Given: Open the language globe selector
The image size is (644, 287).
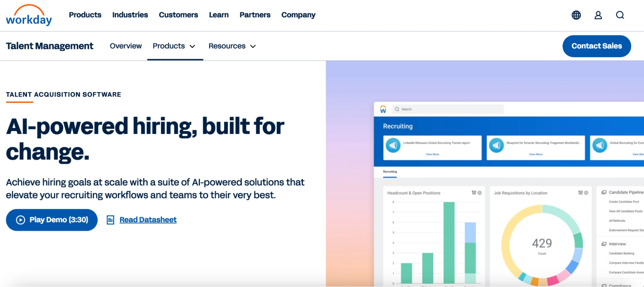Looking at the screenshot, I should pyautogui.click(x=576, y=15).
